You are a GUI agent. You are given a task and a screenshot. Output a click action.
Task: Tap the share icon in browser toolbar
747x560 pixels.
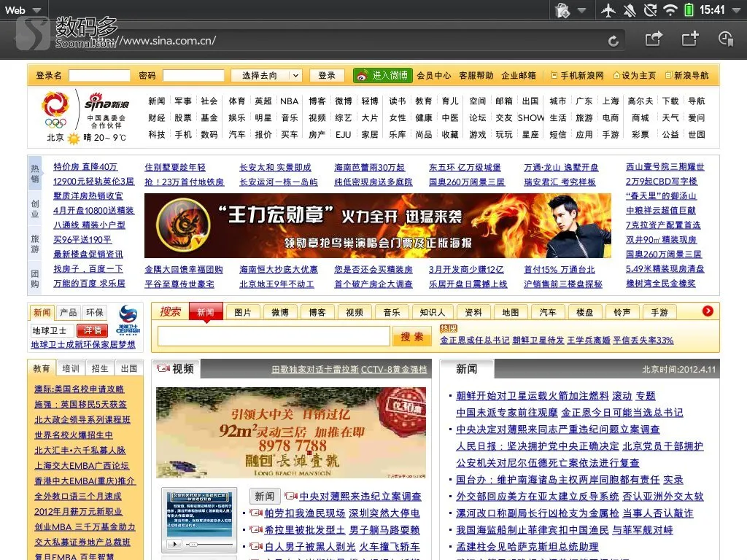[x=654, y=38]
